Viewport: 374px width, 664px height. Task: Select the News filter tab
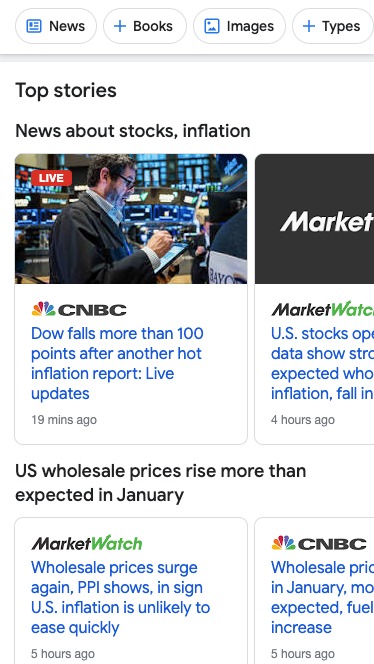(x=56, y=26)
